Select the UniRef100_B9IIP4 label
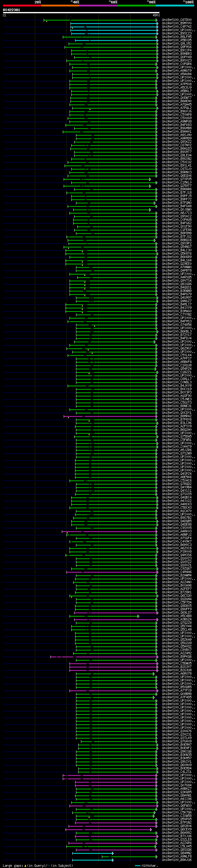197x868 pixels. (176, 50)
